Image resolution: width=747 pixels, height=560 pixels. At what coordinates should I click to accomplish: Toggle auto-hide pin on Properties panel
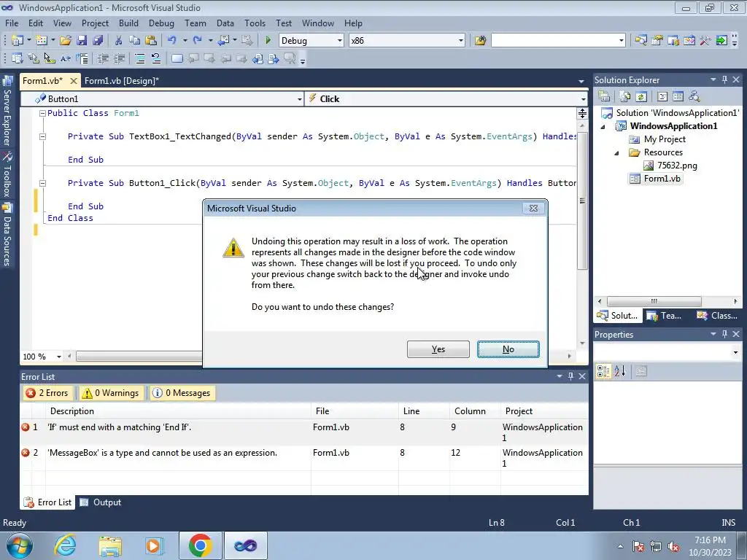[x=724, y=334]
